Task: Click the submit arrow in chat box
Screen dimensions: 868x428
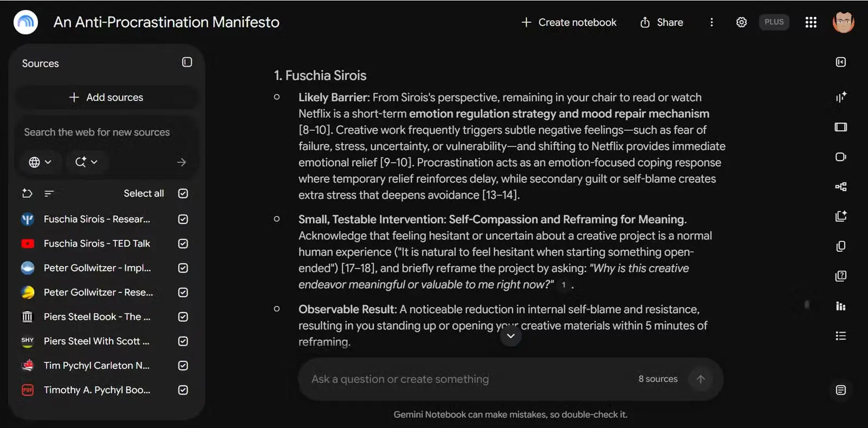Action: (x=700, y=379)
